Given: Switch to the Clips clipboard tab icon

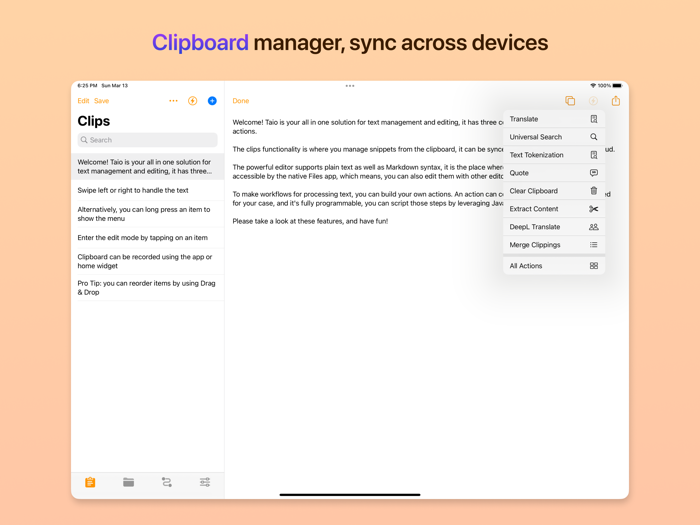Looking at the screenshot, I should (90, 482).
